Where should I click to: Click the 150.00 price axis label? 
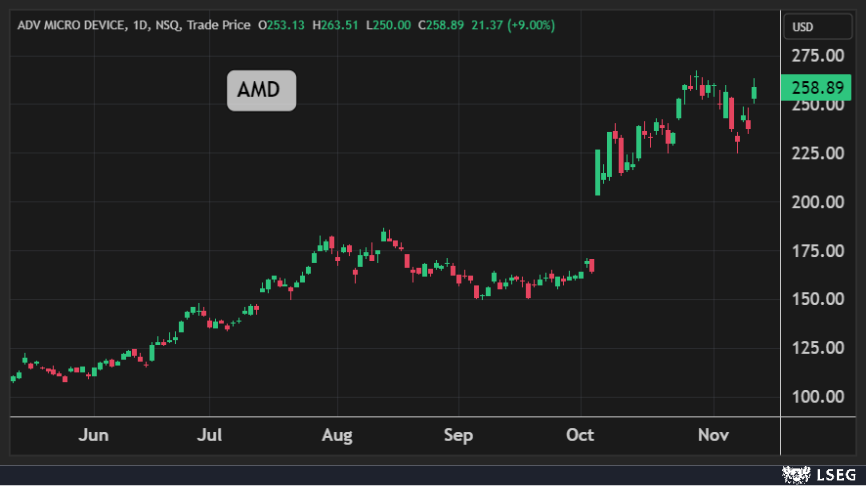pos(818,299)
